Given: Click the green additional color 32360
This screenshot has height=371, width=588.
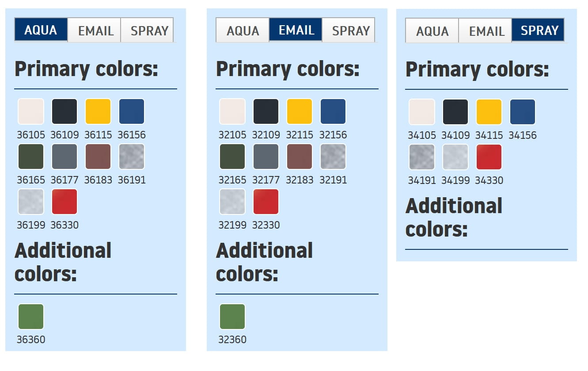Looking at the screenshot, I should pos(232,317).
